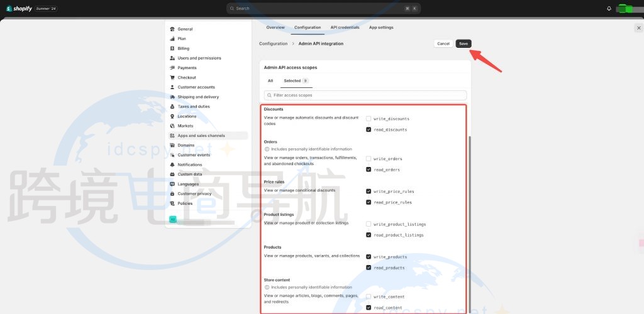Switch to the API credentials tab
The height and width of the screenshot is (314, 644).
click(x=345, y=28)
